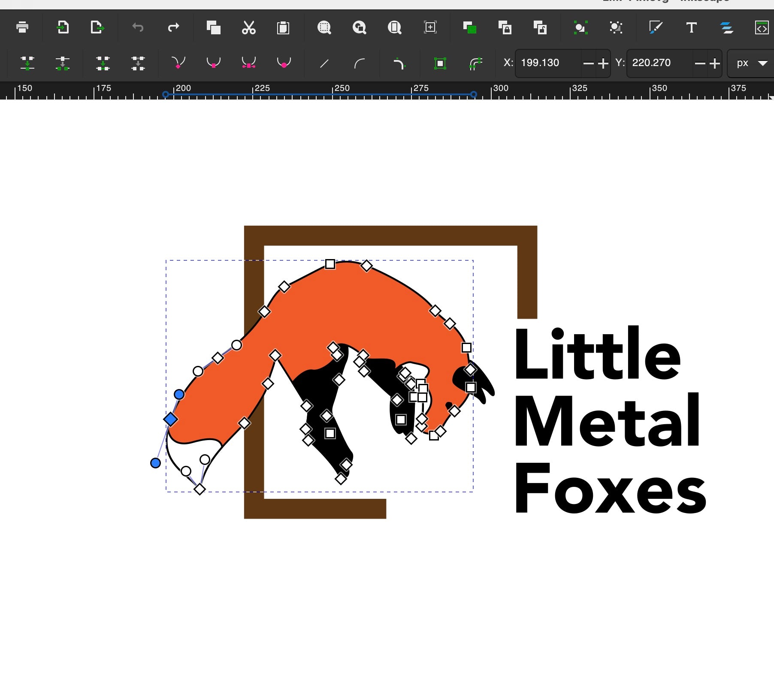Open the XML Editor panel
This screenshot has height=700, width=774.
point(762,28)
